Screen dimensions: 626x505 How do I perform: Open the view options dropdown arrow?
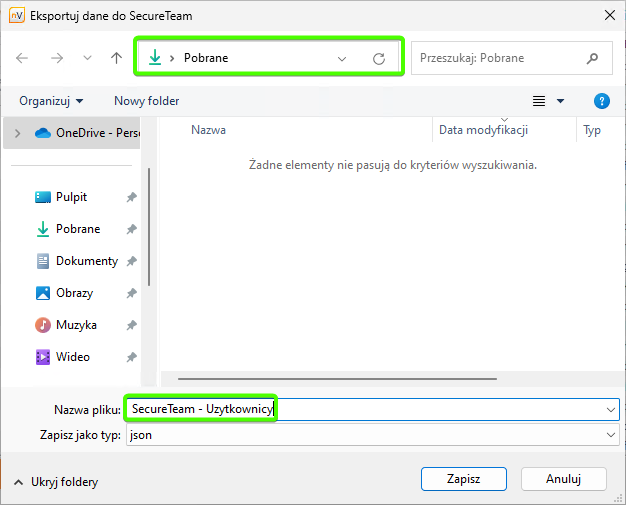[x=561, y=101]
